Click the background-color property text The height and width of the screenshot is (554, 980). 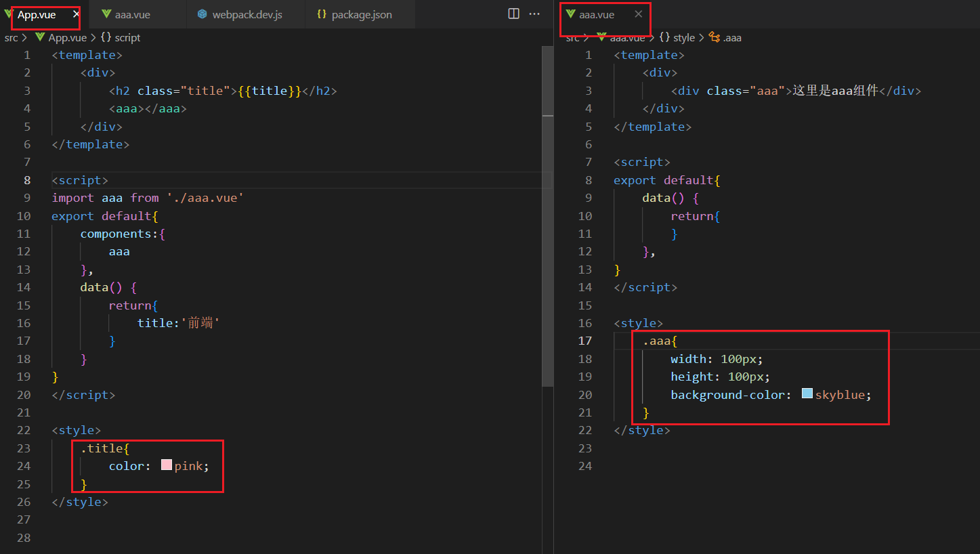[727, 394]
